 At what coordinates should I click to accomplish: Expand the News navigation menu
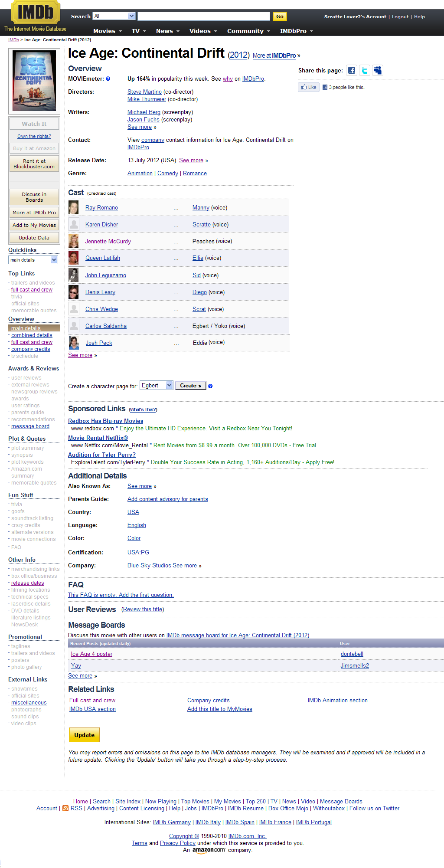167,31
